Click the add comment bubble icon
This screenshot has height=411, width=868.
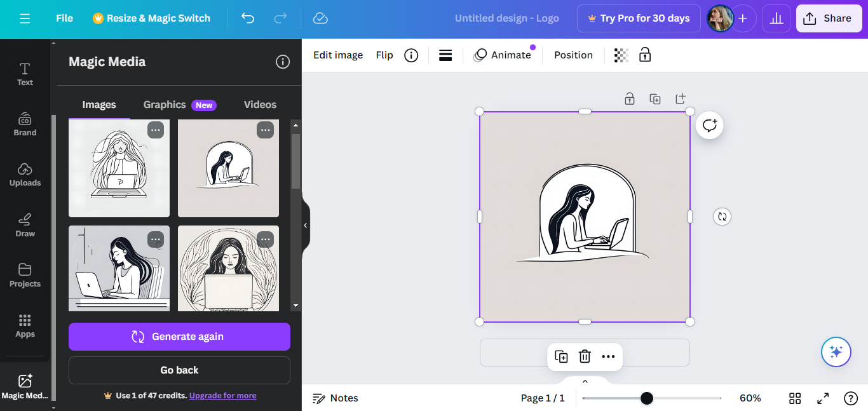709,126
